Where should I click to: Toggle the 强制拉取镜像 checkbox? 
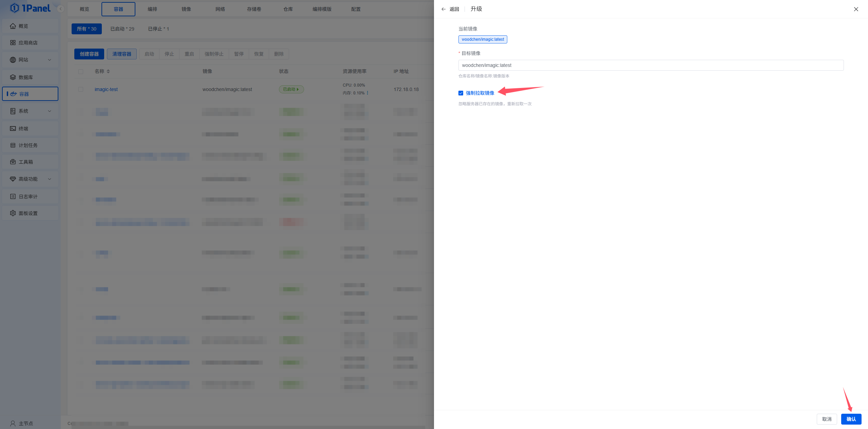(461, 93)
